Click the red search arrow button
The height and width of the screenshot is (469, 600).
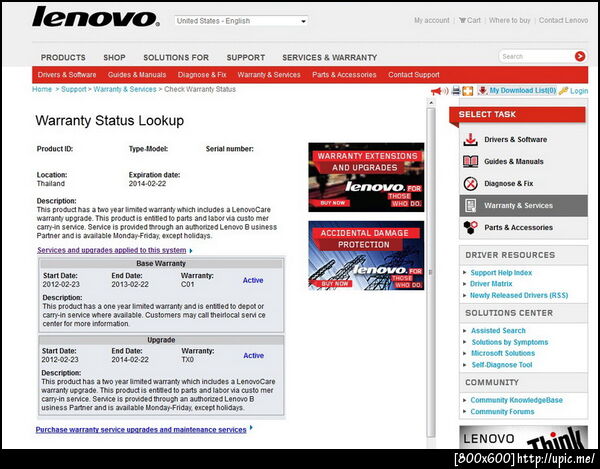[580, 56]
